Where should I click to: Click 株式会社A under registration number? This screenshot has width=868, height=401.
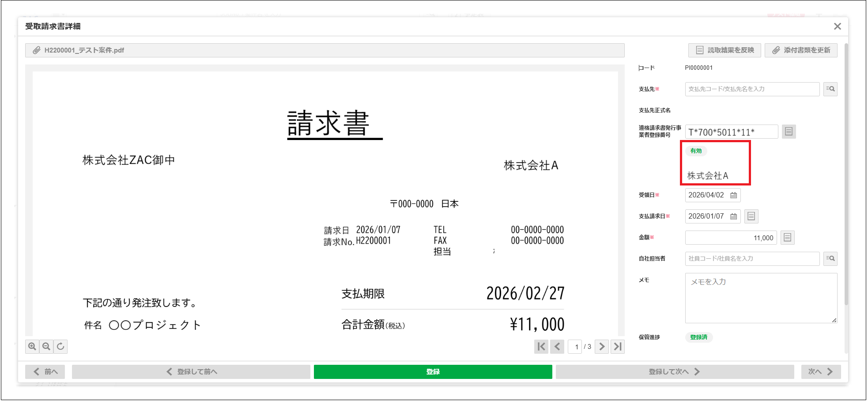coord(708,176)
